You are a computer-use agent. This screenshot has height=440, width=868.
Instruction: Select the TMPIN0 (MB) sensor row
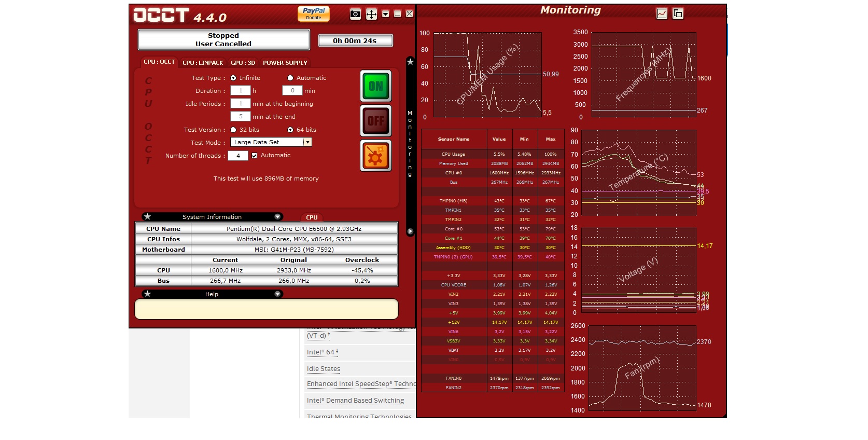tap(493, 201)
